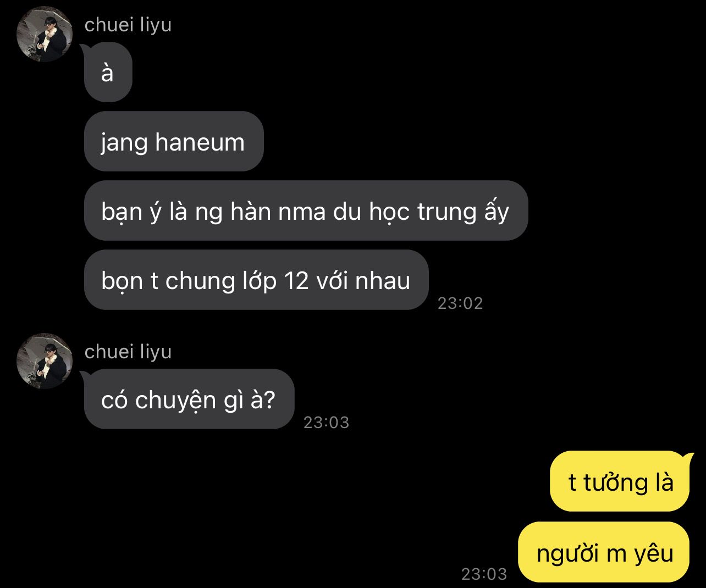Screen dimensions: 706x588
Task: Click the question mark in "có chuyện gì à?"
Action: click(x=268, y=400)
